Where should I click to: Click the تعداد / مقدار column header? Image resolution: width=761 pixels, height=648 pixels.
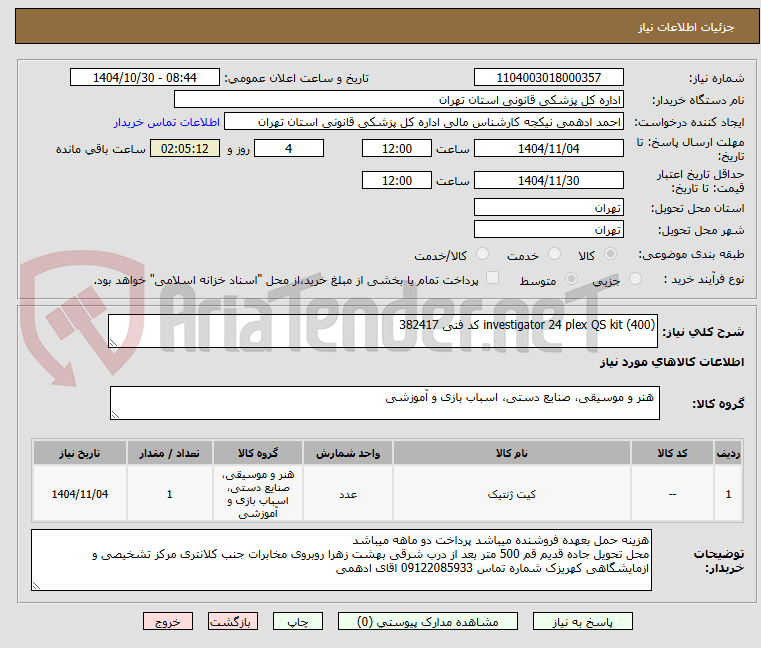tap(169, 453)
